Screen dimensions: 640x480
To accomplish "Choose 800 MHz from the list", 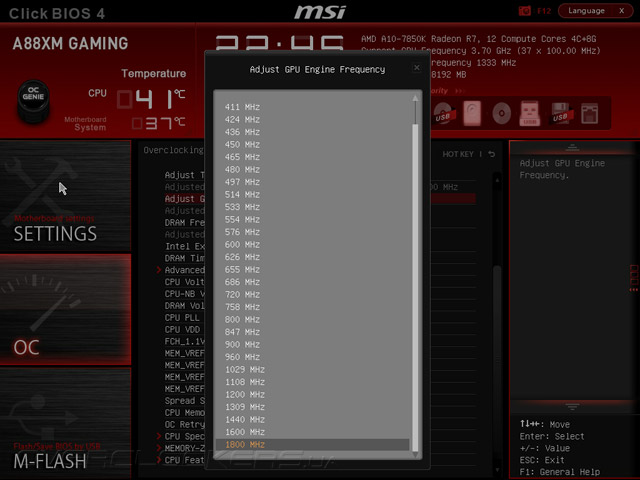I will tap(312, 320).
